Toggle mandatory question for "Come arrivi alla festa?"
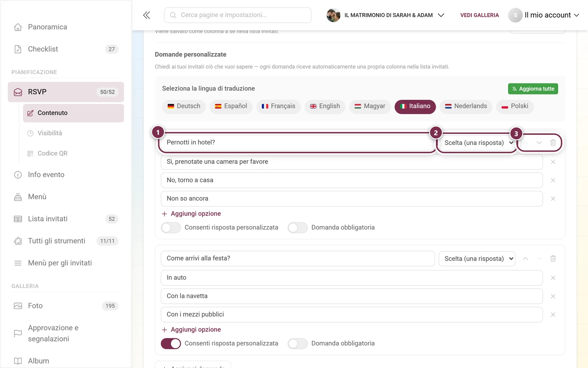Image resolution: width=588 pixels, height=368 pixels. (298, 343)
